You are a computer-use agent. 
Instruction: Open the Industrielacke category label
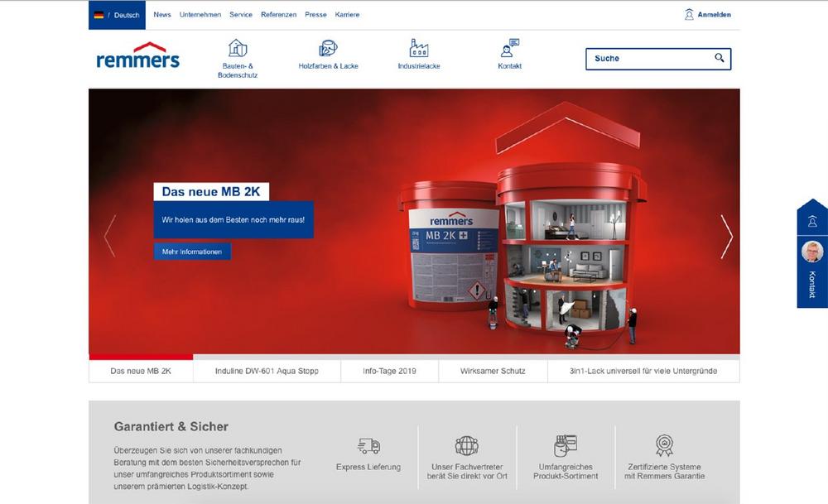point(419,66)
